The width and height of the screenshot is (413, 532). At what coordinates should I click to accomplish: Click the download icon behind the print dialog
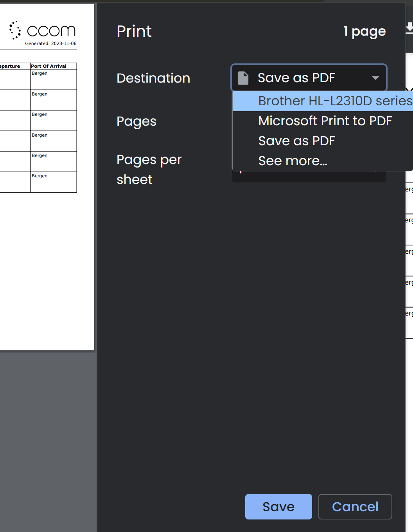pos(409,28)
